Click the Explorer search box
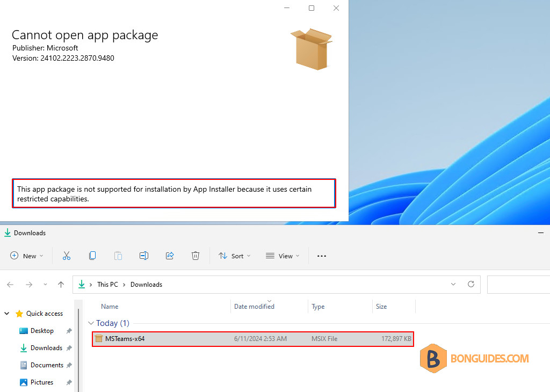 518,285
